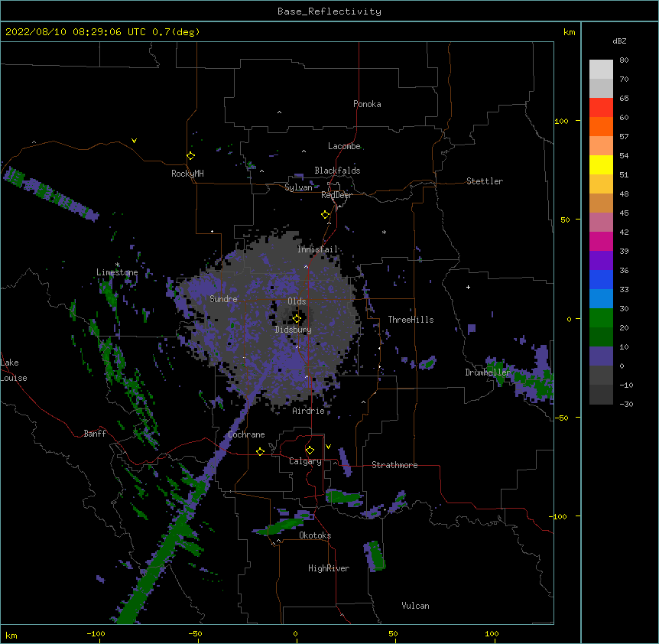This screenshot has width=659, height=644.
Task: Click the Cochrane map label
Action: (x=247, y=434)
